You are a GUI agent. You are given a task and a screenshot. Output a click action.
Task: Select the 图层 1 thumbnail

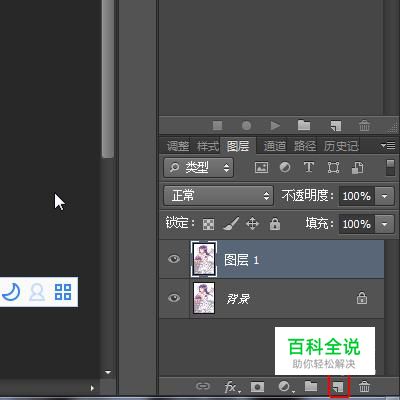click(204, 259)
